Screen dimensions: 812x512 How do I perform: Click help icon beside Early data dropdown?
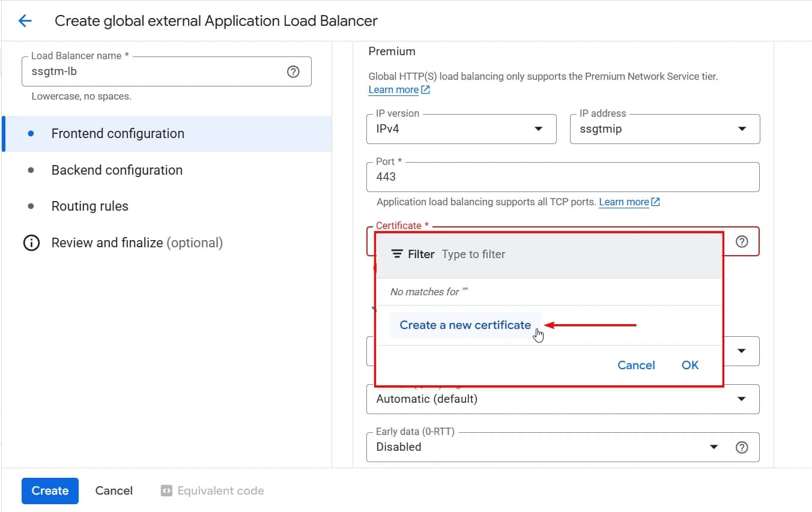(742, 447)
